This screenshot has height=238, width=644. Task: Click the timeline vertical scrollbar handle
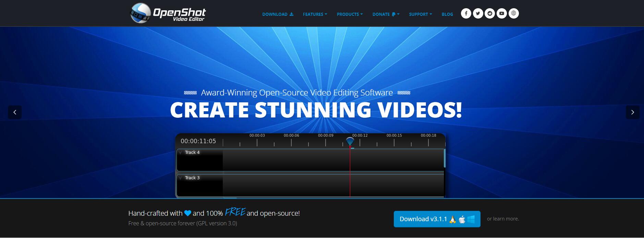[x=445, y=158]
